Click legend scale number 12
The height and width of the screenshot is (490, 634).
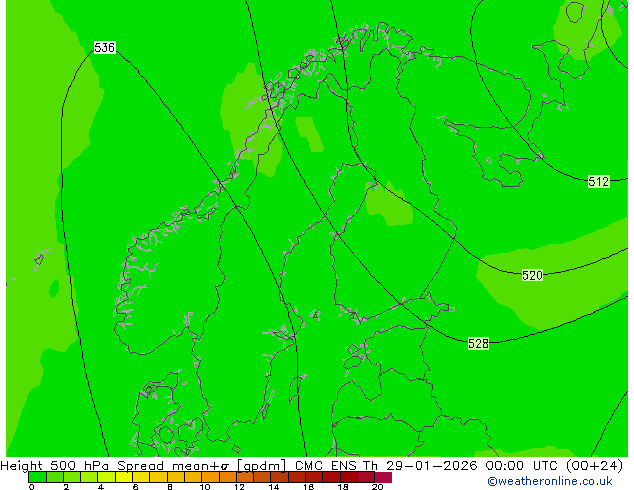239,487
